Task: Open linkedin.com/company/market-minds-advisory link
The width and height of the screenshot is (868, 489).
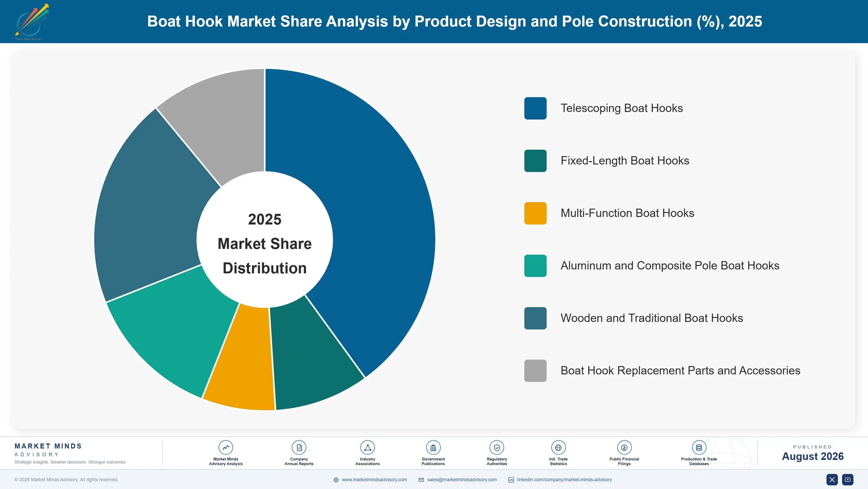Action: point(564,480)
